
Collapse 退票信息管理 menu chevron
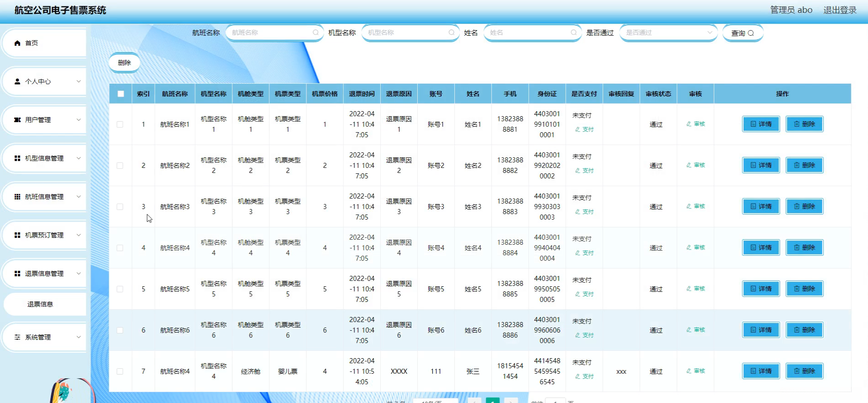[79, 274]
